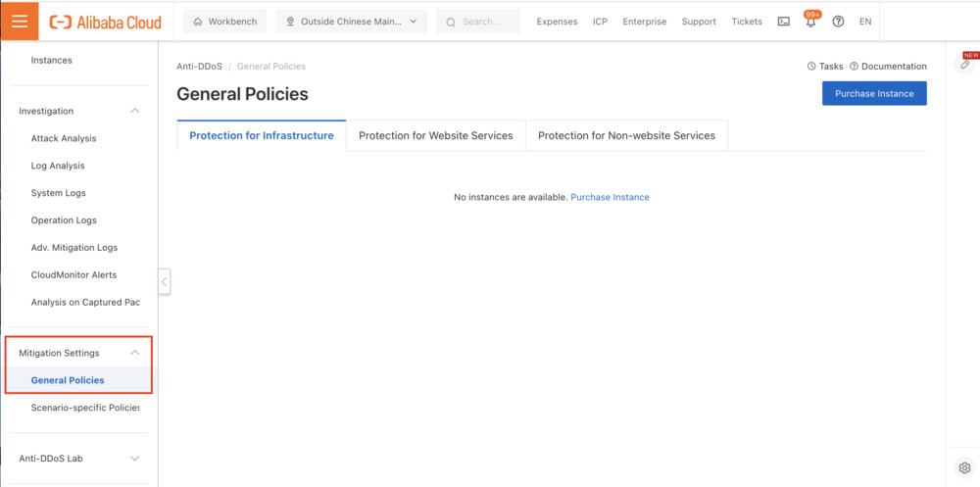Open the ICP menu item
The width and height of the screenshot is (980, 487).
(600, 22)
